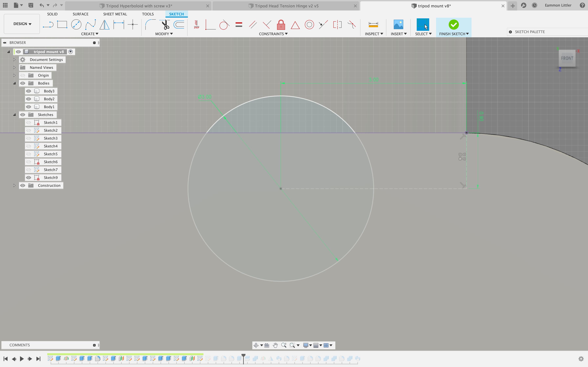This screenshot has height=367, width=588.
Task: Expand the Origin folder in browser
Action: click(x=14, y=75)
